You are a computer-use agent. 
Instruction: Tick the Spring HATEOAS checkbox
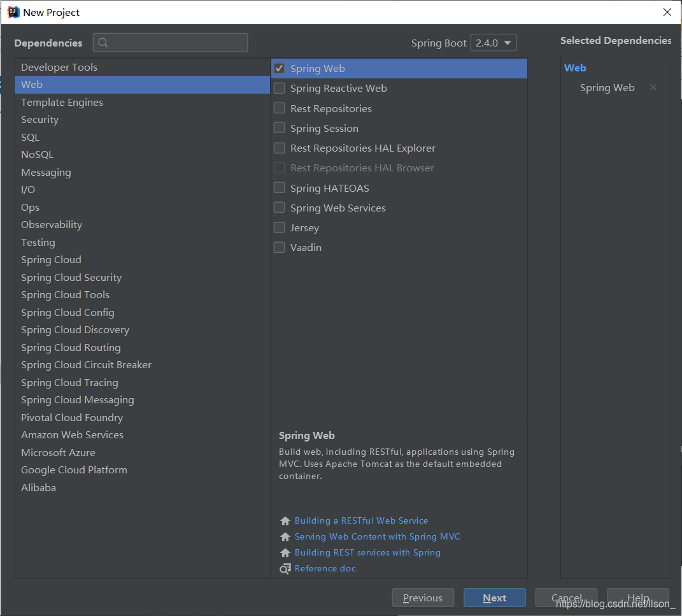[x=279, y=188]
